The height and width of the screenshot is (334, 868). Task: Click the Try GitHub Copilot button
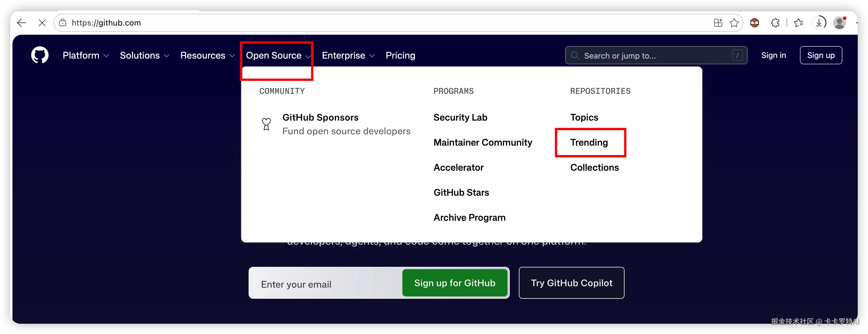click(571, 283)
